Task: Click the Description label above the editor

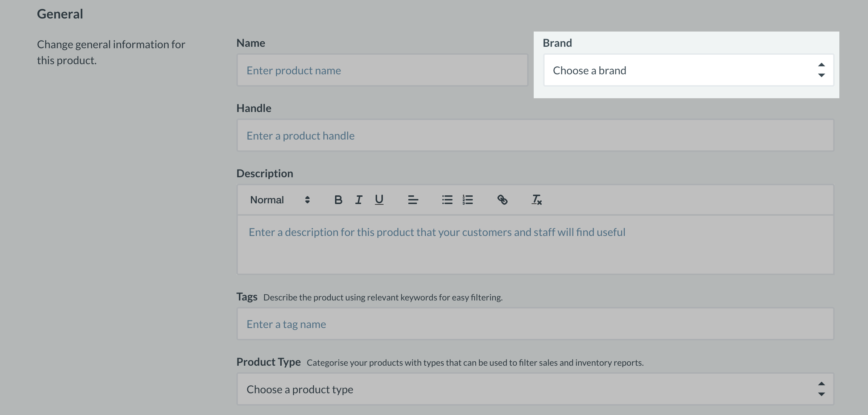Action: [264, 173]
